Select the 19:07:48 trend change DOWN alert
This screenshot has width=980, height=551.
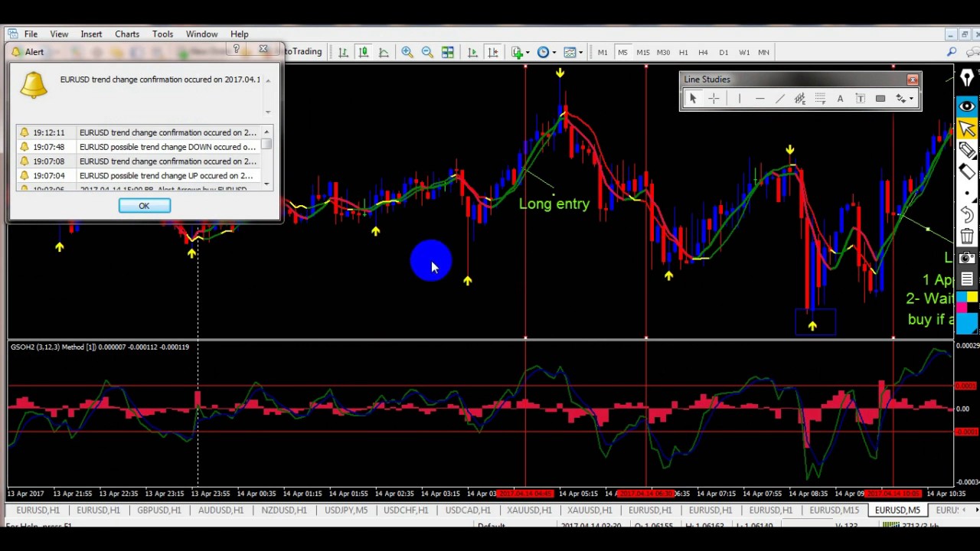139,147
